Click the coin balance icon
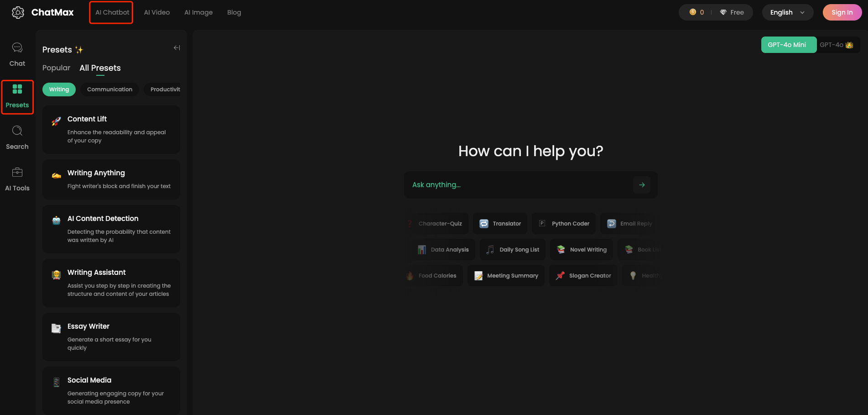The image size is (868, 415). coord(693,12)
